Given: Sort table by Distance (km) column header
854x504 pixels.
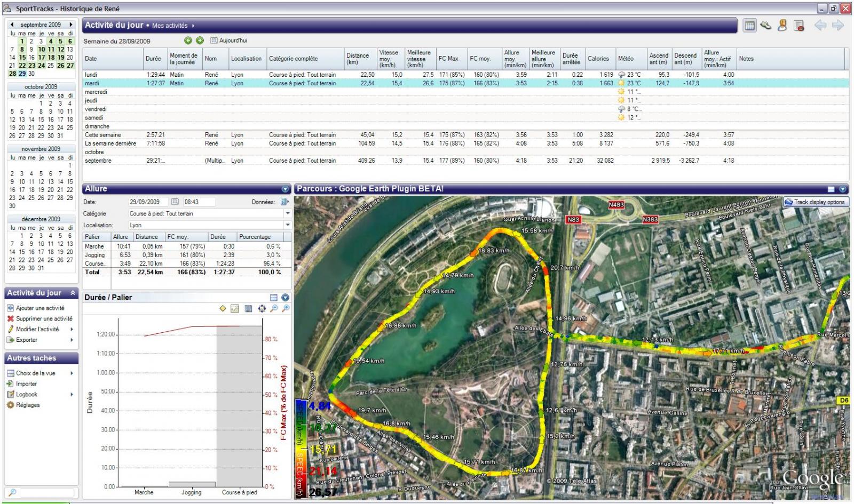Looking at the screenshot, I should click(360, 59).
